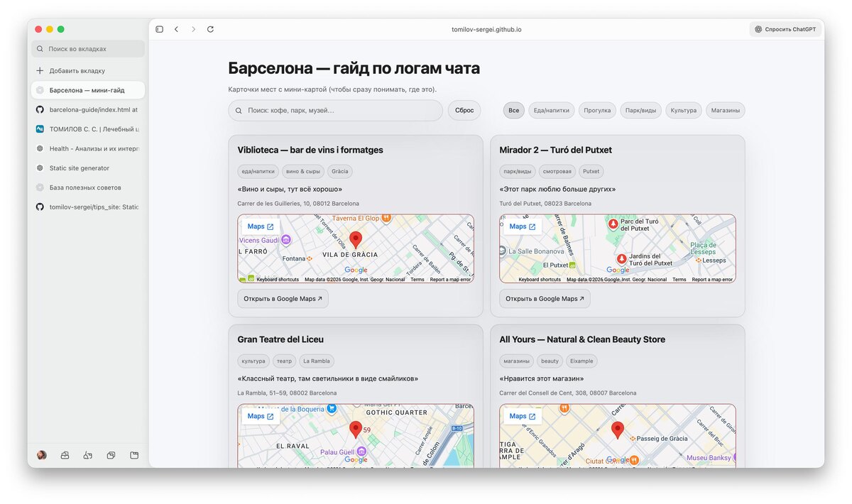Focus the places search field Поиск: кофе, парк, музей
This screenshot has width=852, height=504.
click(335, 111)
